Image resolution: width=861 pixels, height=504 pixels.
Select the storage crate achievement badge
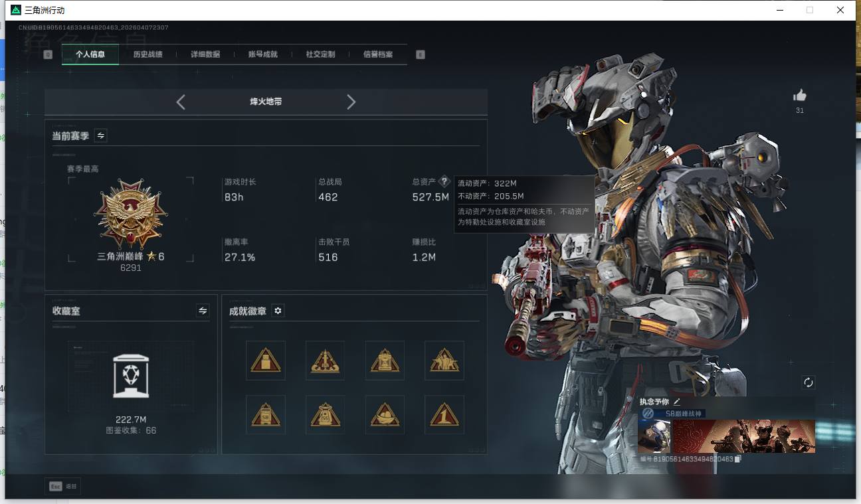[x=266, y=361]
